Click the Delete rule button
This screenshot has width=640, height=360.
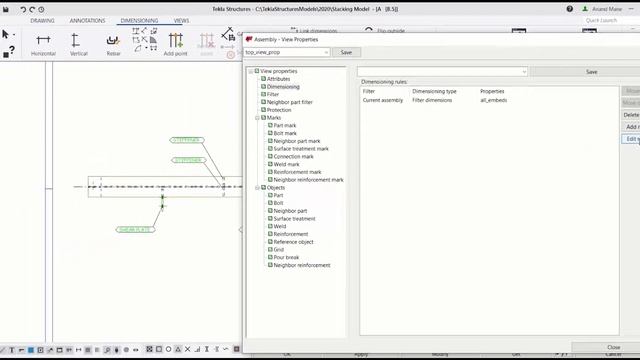pos(631,115)
